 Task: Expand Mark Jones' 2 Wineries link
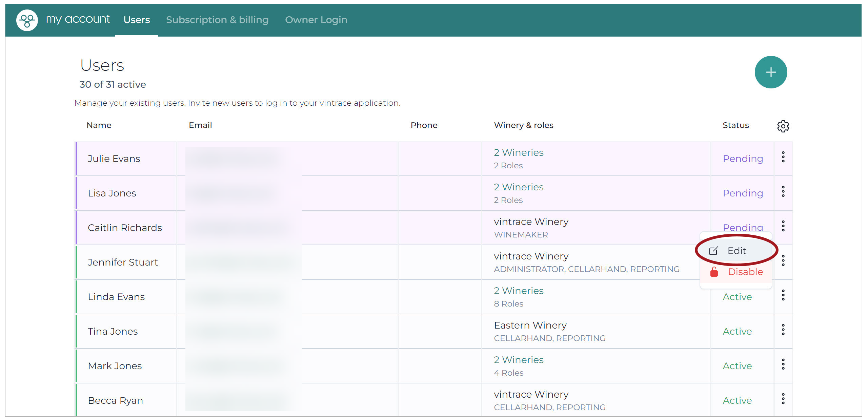click(519, 360)
